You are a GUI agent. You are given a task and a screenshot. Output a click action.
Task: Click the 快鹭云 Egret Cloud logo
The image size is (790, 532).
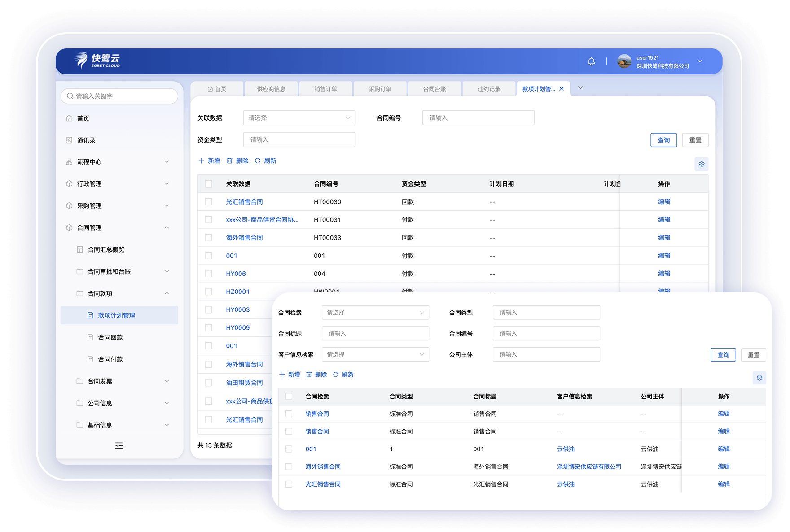(97, 60)
